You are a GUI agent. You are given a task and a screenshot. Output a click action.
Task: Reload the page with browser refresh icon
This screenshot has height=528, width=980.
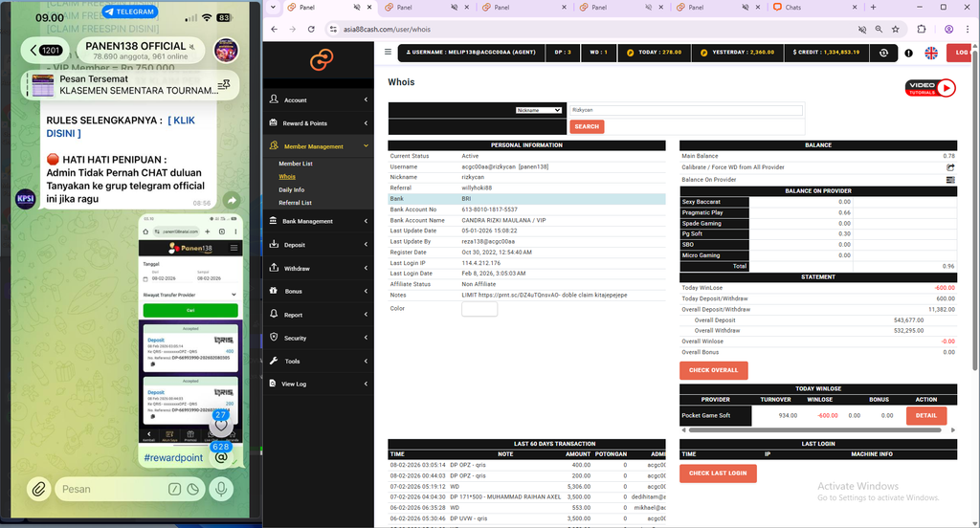[x=311, y=30]
